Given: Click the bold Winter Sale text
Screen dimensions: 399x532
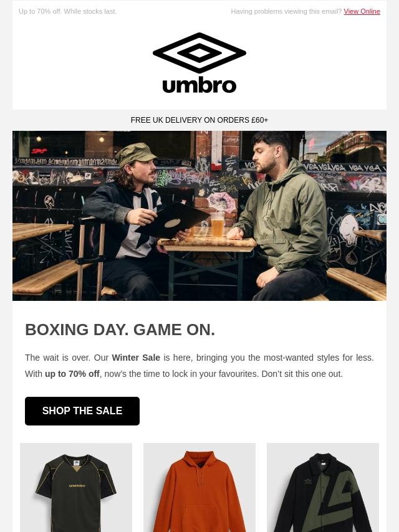Looking at the screenshot, I should pyautogui.click(x=136, y=358).
